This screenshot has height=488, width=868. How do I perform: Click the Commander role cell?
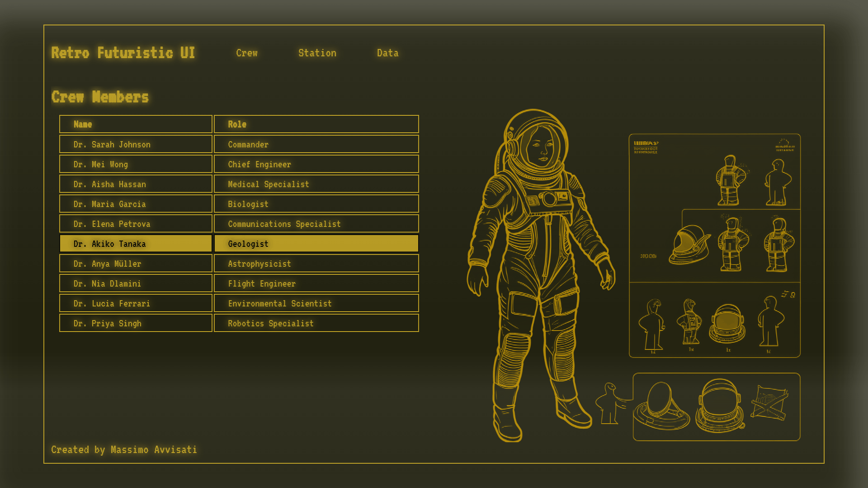click(316, 144)
